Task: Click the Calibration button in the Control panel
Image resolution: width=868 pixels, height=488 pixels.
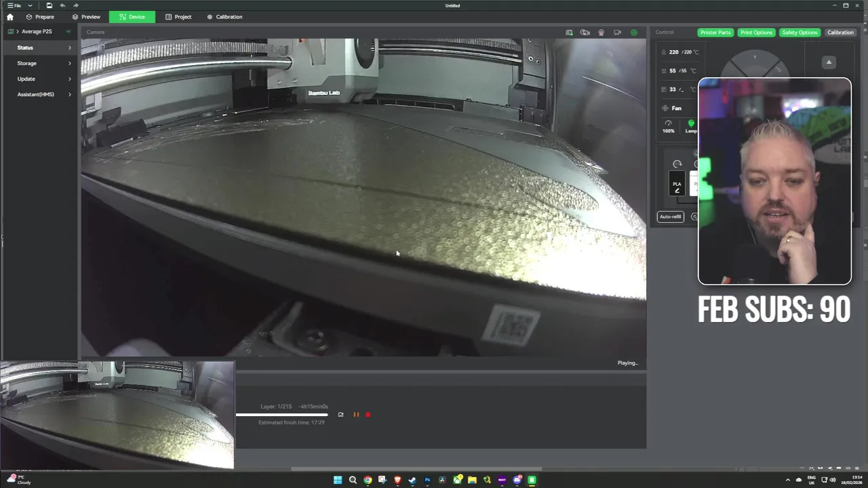Action: click(x=840, y=33)
